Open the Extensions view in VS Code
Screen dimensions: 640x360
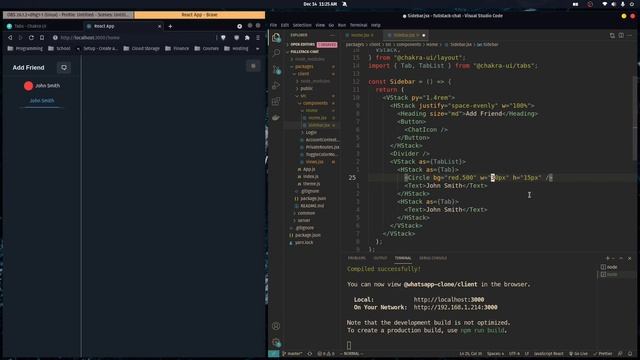(276, 101)
